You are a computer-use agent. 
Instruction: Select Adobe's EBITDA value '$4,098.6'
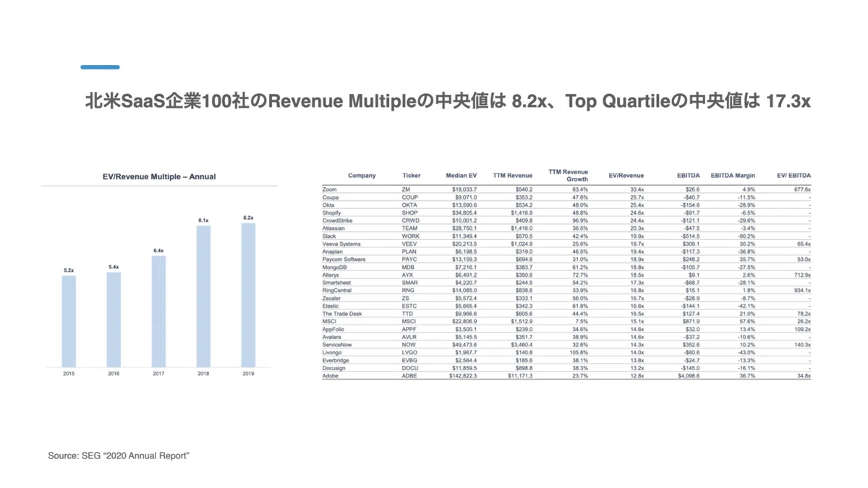(688, 376)
